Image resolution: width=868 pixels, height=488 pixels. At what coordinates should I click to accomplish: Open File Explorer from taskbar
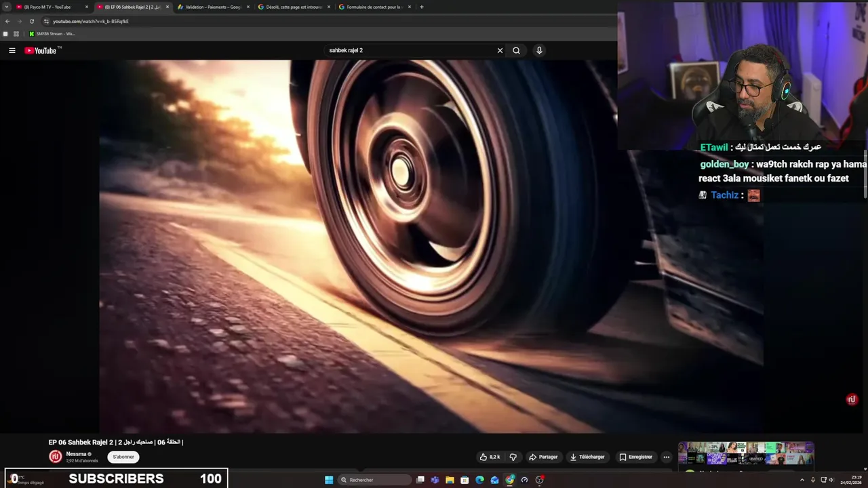coord(450,480)
